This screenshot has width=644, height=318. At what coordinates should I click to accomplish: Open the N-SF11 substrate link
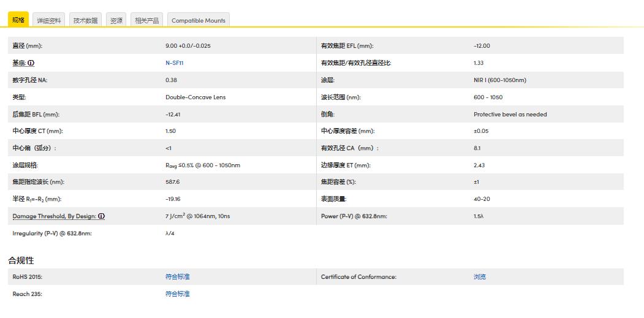tap(174, 63)
